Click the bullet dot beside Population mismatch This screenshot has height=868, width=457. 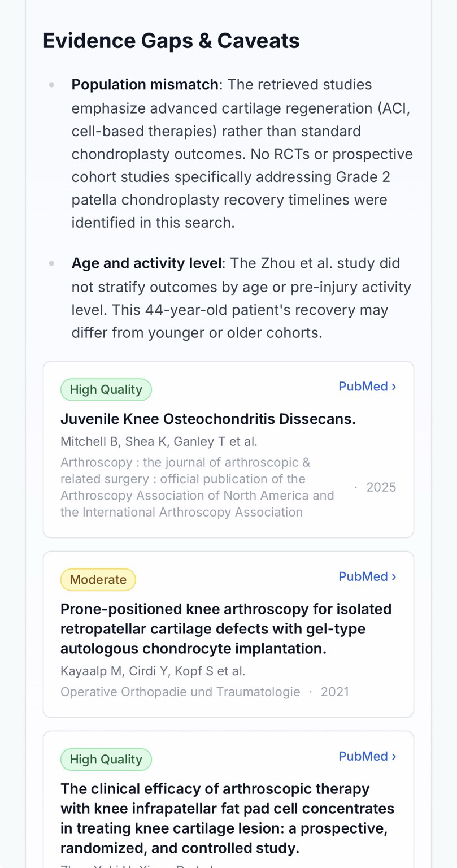52,85
